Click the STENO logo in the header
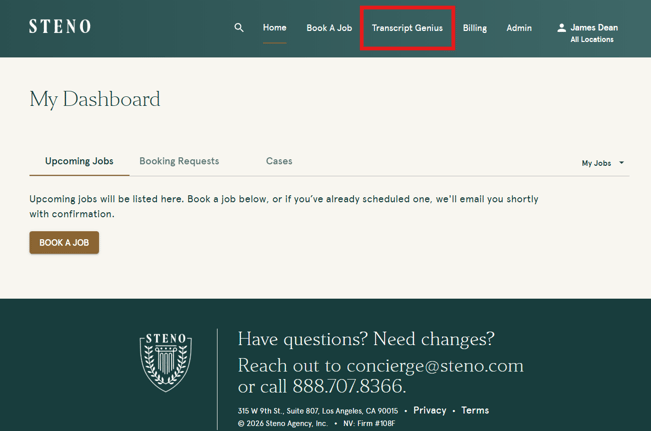Screen dimensions: 651x431 click(60, 27)
